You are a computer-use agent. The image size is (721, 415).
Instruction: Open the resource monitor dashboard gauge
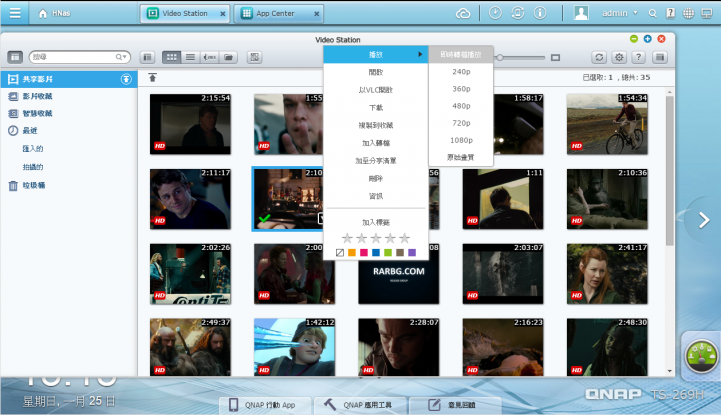[x=701, y=357]
